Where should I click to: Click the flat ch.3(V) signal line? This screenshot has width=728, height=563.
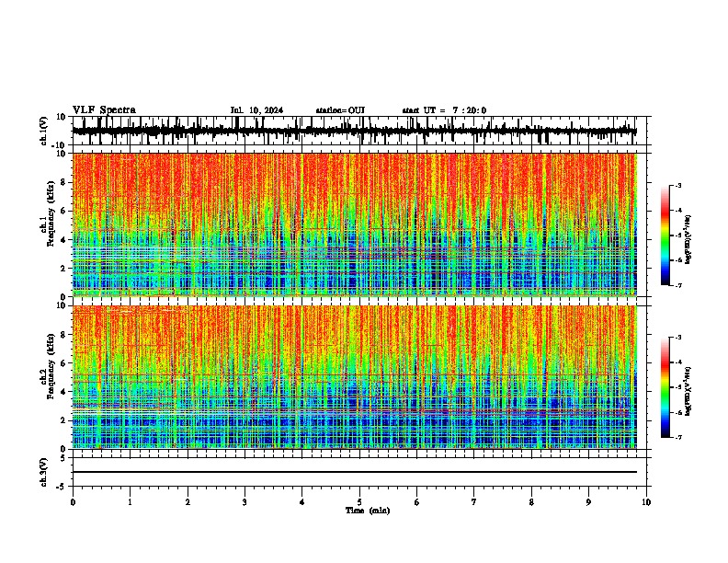354,472
